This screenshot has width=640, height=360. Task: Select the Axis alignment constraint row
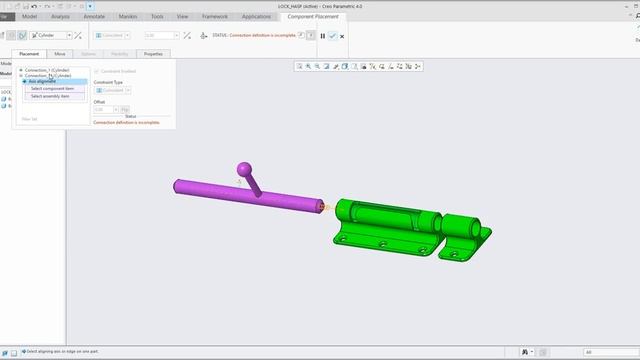click(x=55, y=82)
